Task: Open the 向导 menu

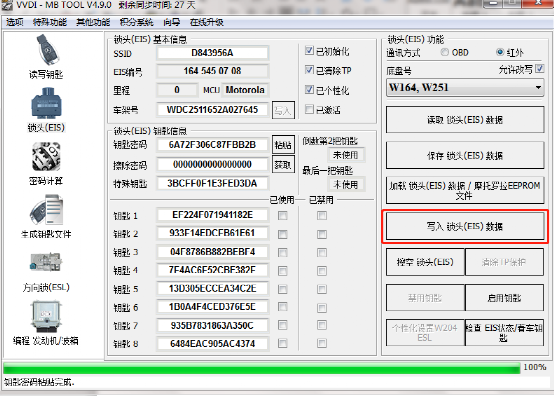Action: coord(172,22)
